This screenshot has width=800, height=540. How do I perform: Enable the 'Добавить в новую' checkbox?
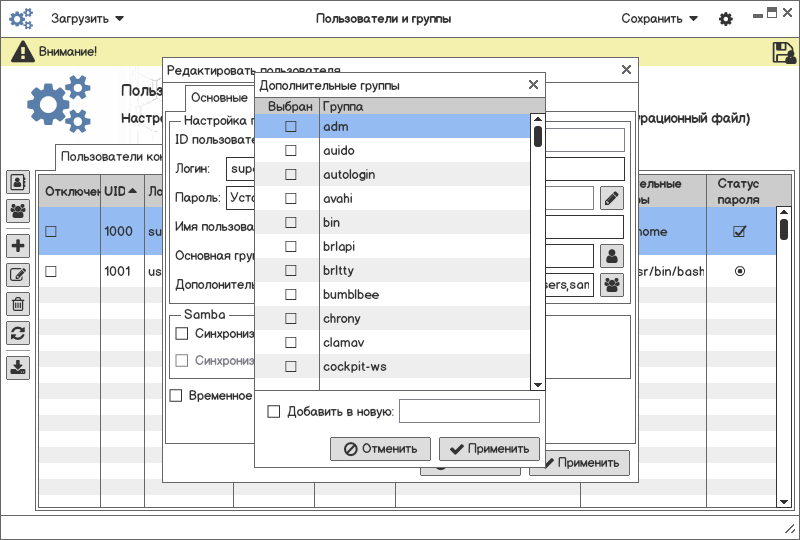(x=274, y=411)
